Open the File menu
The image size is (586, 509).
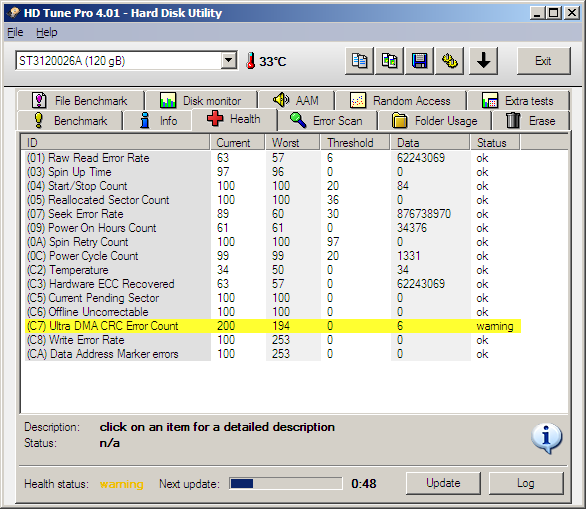coord(15,33)
